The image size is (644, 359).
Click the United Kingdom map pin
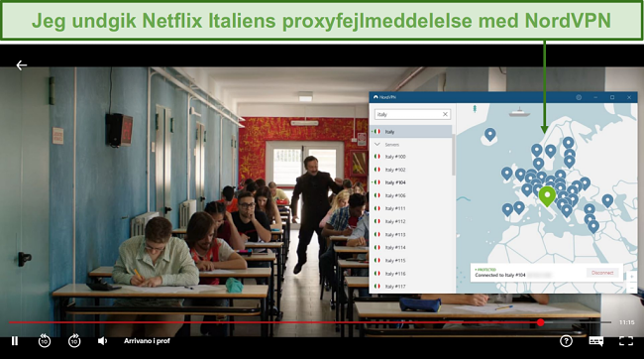[520, 175]
